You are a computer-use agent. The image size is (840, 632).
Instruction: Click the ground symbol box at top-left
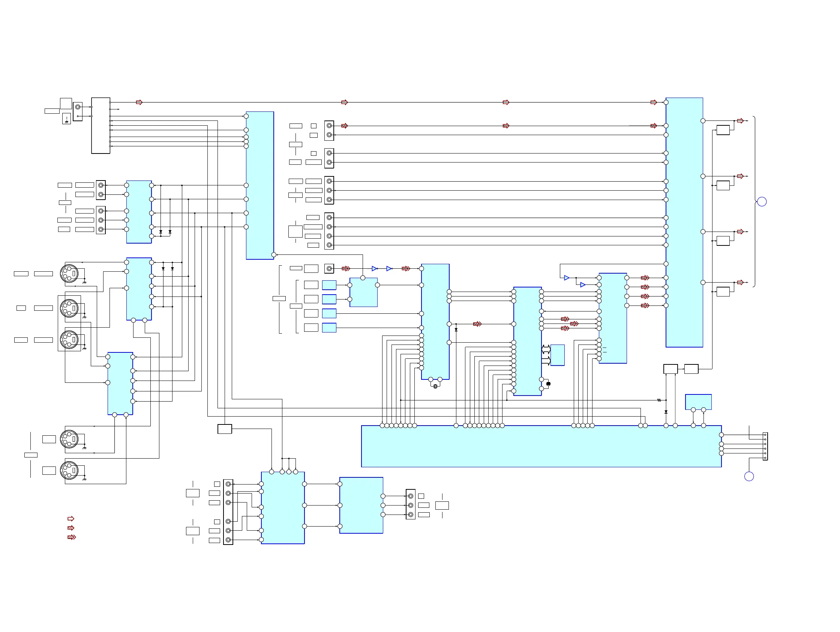tap(66, 119)
